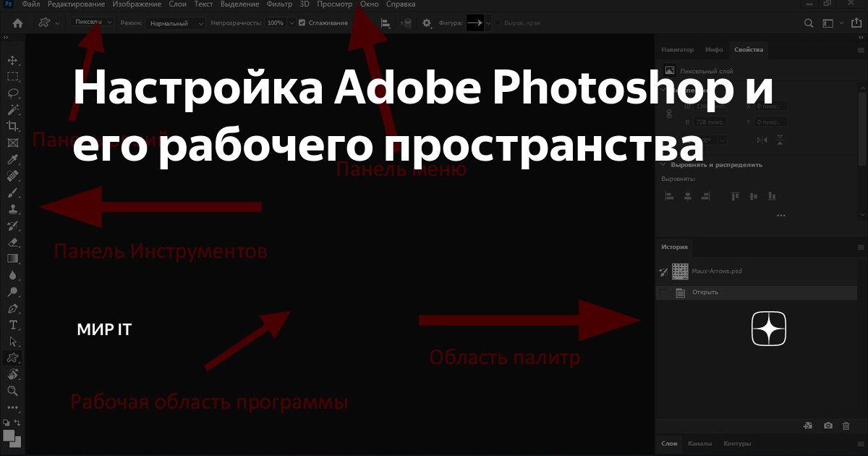
Task: Open the Непрозрачность 100% dropdown arrow
Action: coord(292,23)
